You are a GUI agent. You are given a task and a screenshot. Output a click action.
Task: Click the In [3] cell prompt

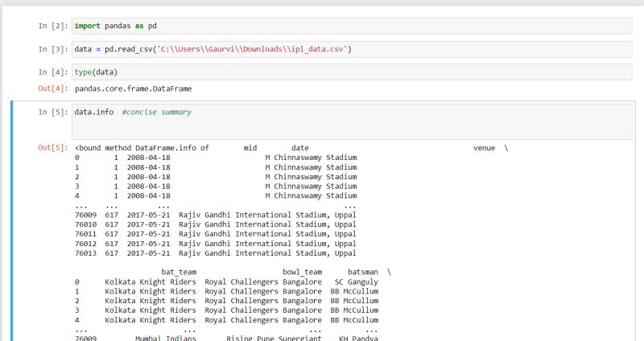click(53, 49)
